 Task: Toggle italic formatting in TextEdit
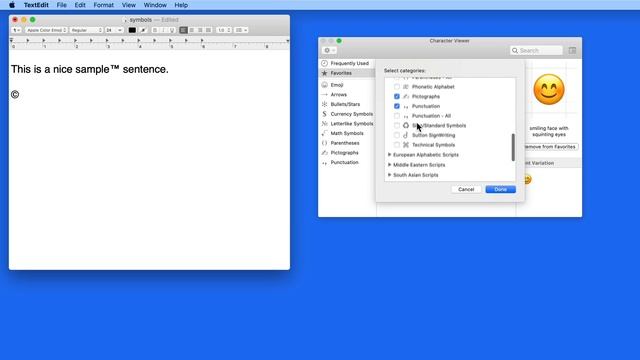[163, 30]
